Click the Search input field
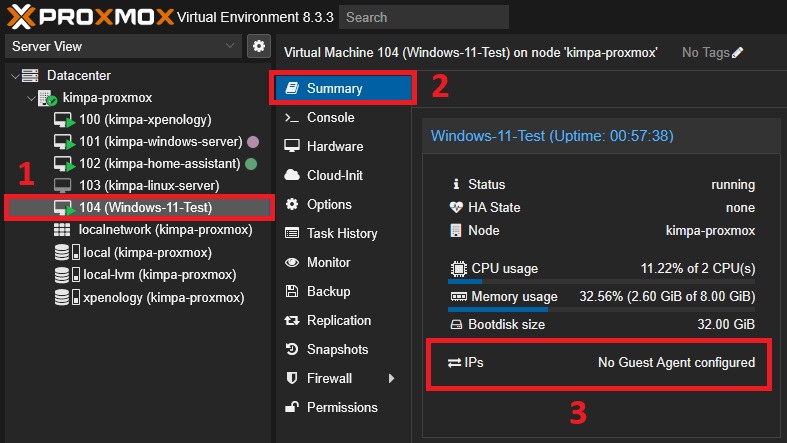 (423, 17)
